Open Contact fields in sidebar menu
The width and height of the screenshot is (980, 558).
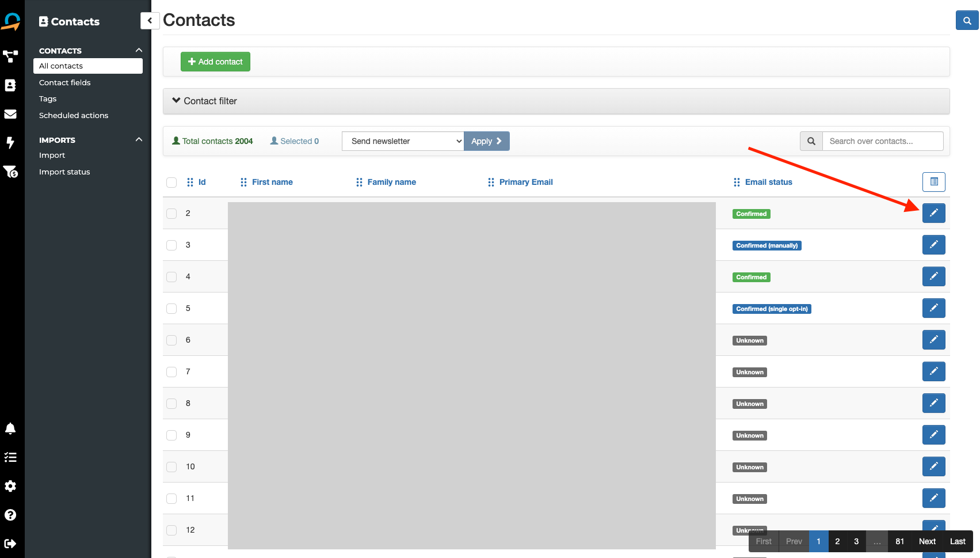pos(65,82)
